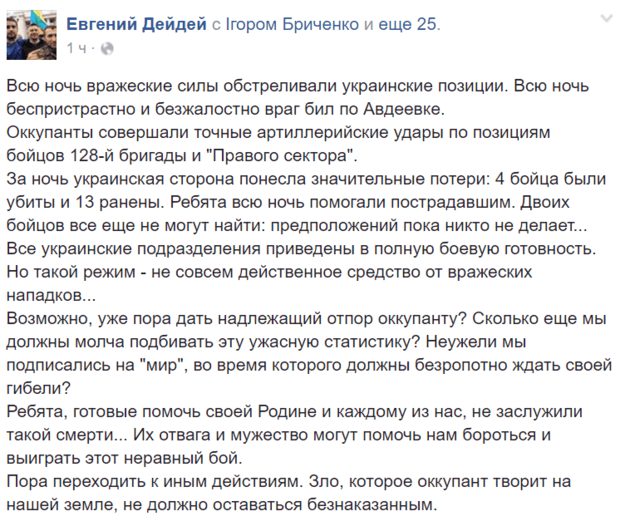Open the author's profile photo thumbnail
This screenshot has width=620, height=526.
click(x=32, y=34)
